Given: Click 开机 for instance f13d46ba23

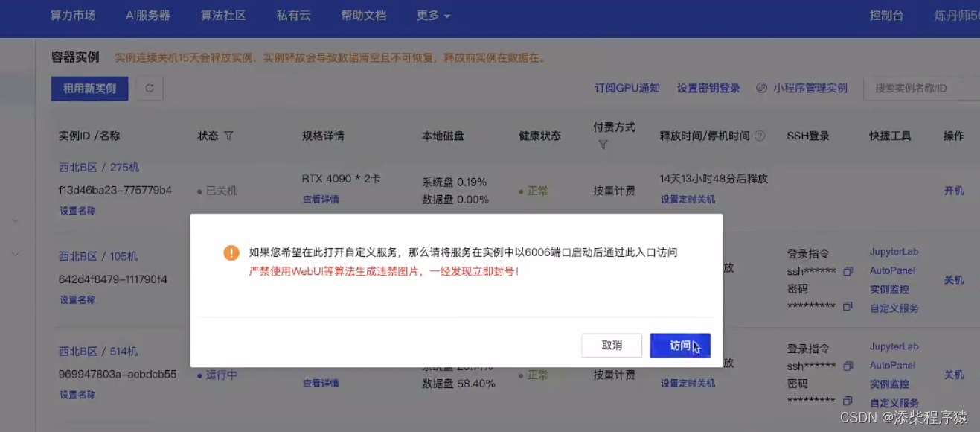Looking at the screenshot, I should coord(953,190).
